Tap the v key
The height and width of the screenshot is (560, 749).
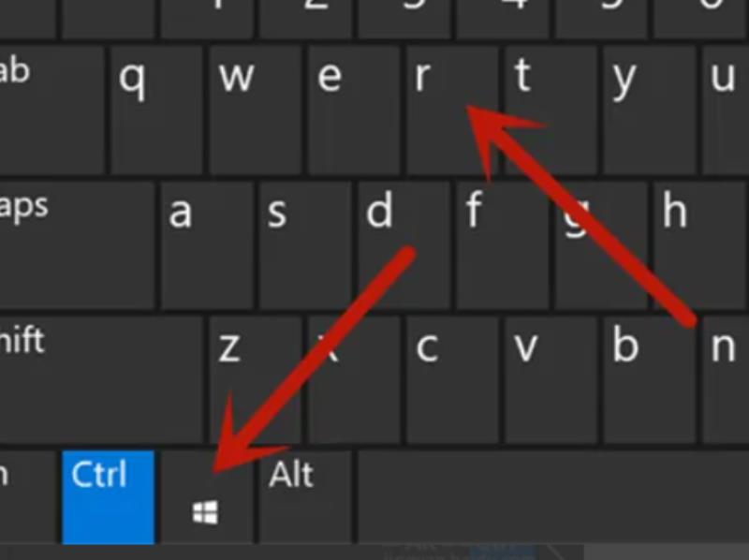(551, 380)
